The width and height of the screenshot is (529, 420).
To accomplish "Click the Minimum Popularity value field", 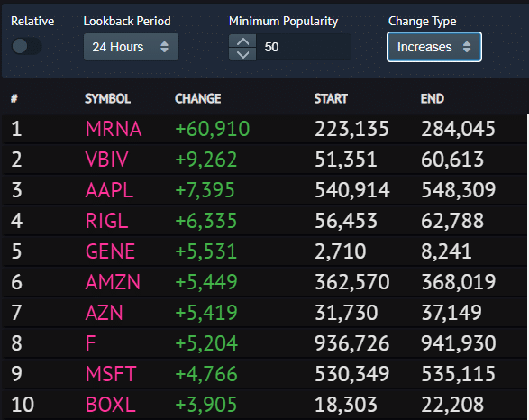I will tap(304, 47).
